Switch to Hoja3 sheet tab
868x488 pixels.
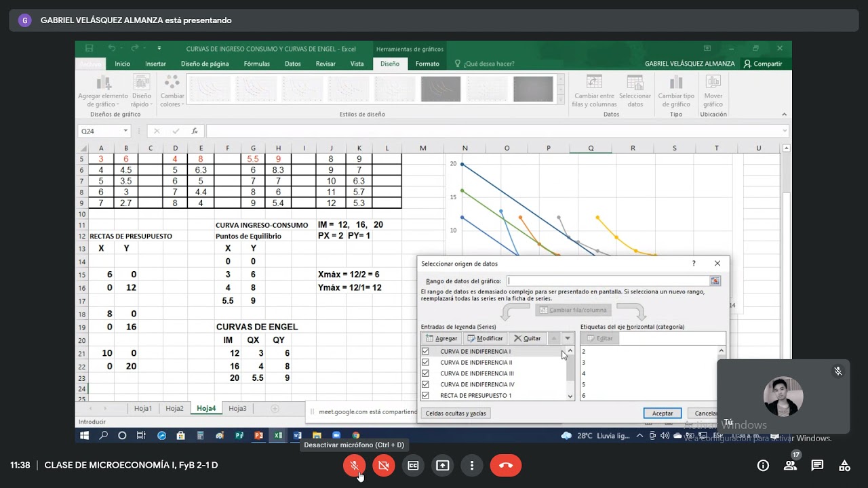(x=237, y=408)
